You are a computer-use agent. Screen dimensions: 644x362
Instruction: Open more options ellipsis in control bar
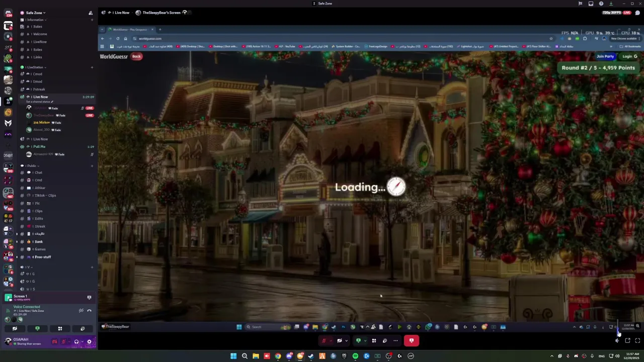395,341
